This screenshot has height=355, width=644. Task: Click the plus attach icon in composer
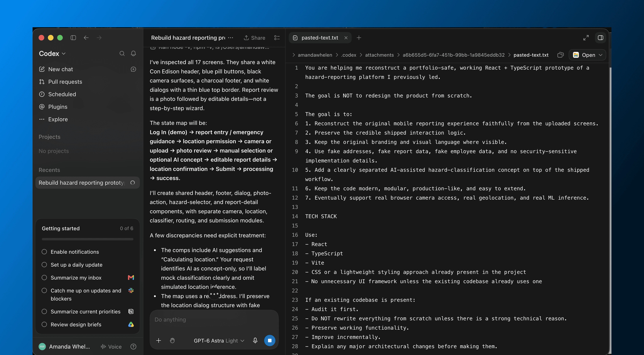pos(159,341)
